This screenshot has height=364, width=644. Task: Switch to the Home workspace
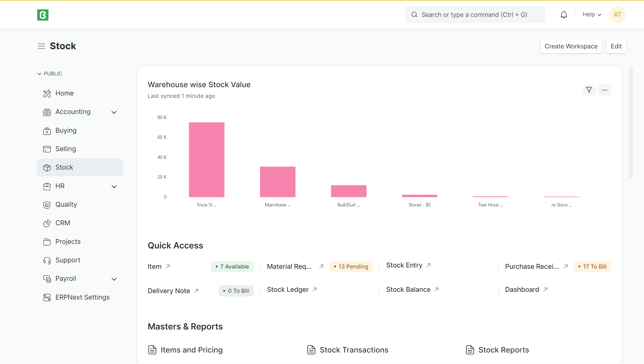coord(64,93)
